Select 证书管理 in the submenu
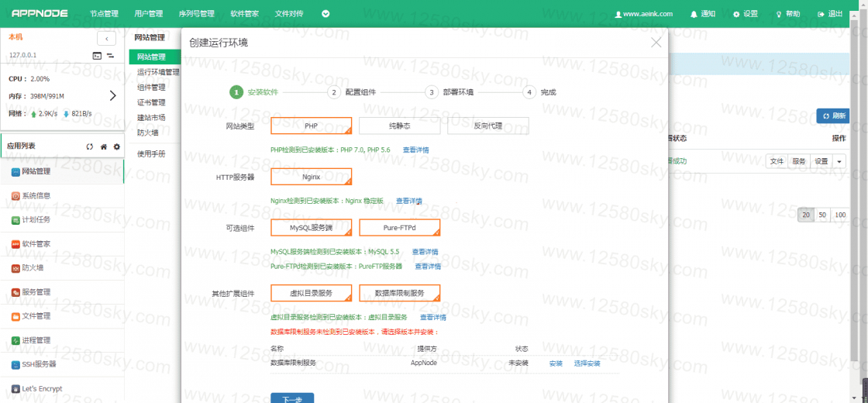Viewport: 868px width, 403px height. [x=151, y=102]
